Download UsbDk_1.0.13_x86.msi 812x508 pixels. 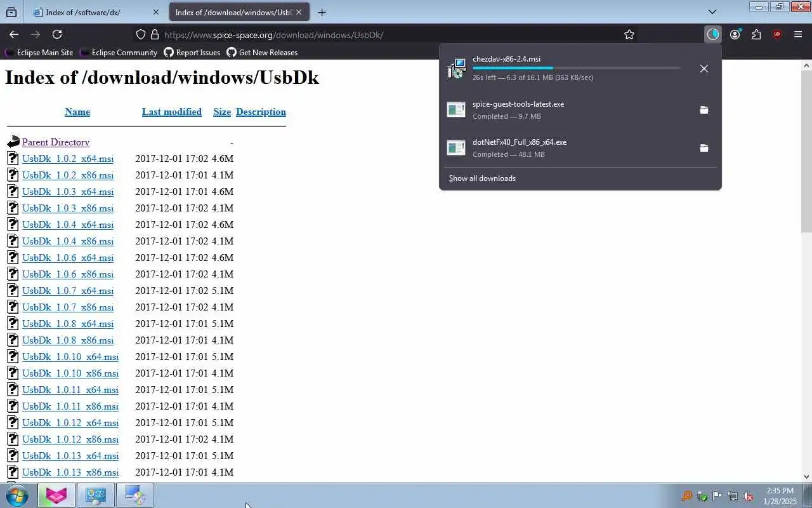pyautogui.click(x=70, y=472)
